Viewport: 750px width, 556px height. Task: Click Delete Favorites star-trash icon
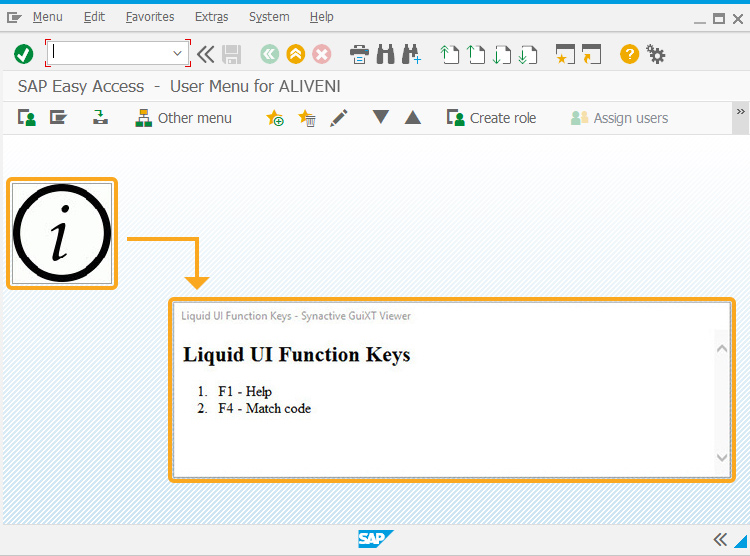click(307, 118)
